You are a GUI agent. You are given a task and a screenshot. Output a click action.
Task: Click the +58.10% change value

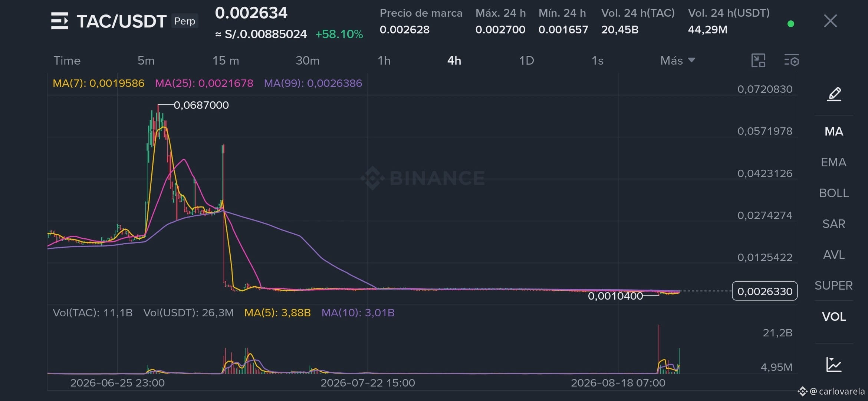coord(339,34)
